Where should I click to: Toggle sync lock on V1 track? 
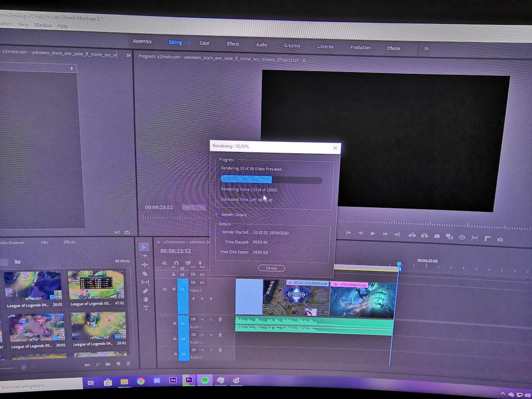(193, 282)
